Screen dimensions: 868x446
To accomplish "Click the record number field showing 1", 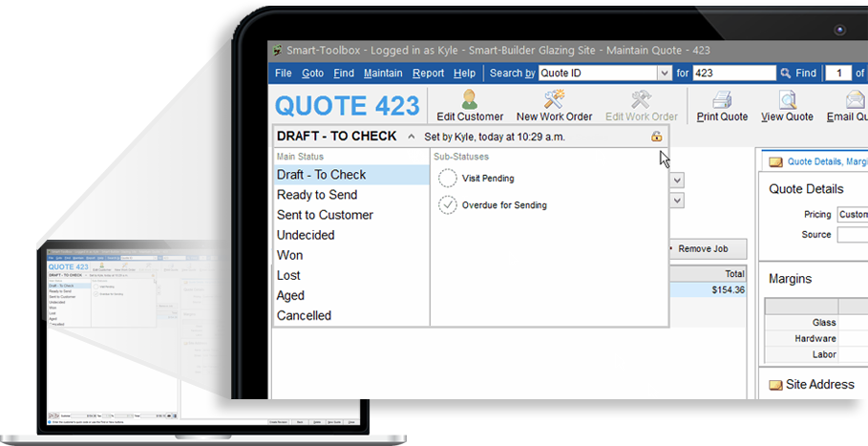I will click(x=838, y=73).
